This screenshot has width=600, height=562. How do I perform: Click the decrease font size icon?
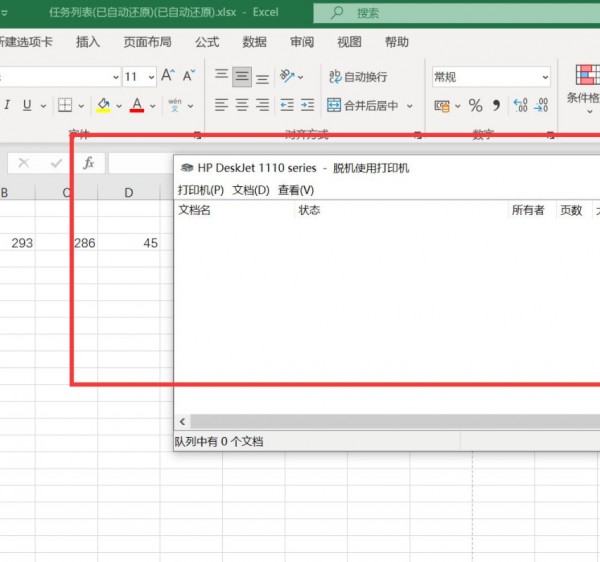point(188,76)
